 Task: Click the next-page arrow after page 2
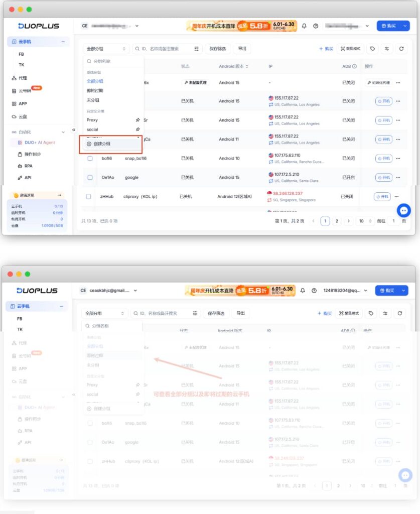point(349,221)
